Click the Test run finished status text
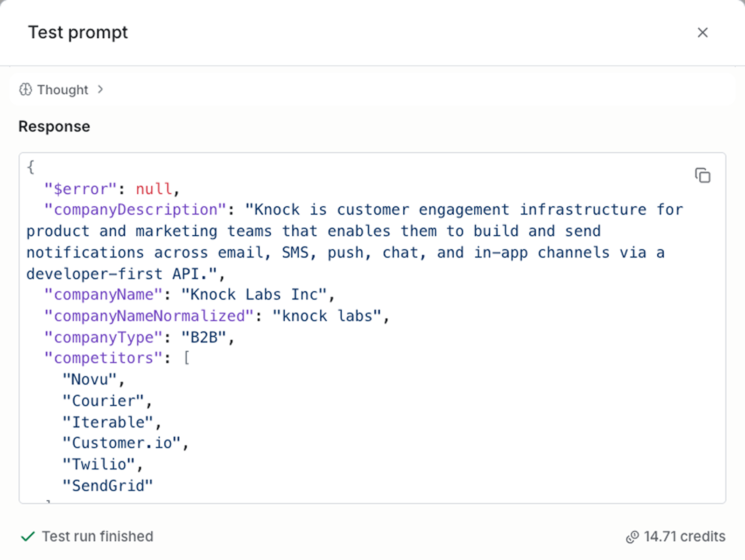This screenshot has width=745, height=560. click(x=98, y=537)
